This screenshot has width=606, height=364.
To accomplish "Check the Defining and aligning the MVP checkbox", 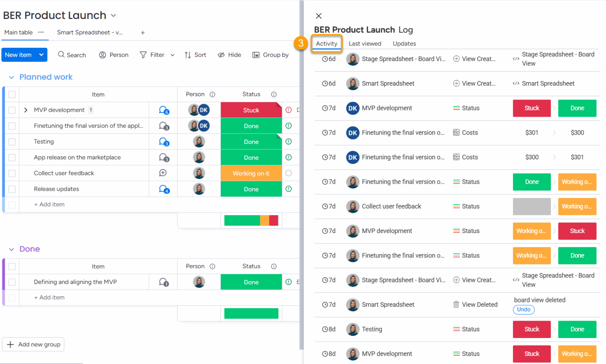I will [12, 282].
